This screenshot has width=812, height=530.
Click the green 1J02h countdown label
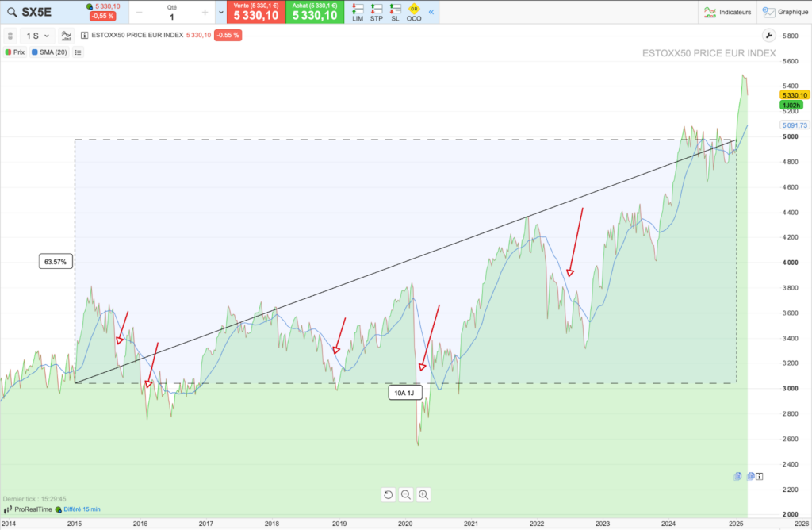click(x=791, y=106)
